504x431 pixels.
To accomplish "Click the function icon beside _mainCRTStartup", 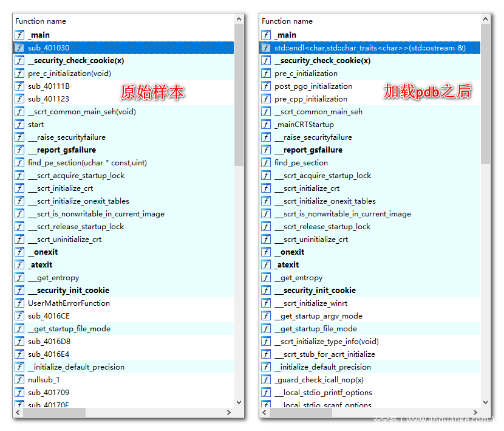I will click(x=267, y=125).
